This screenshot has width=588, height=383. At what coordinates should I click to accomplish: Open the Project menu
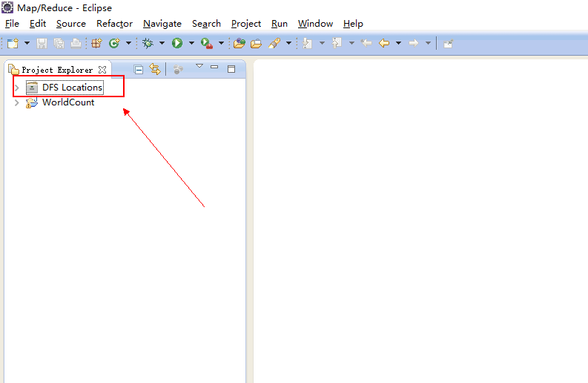pyautogui.click(x=246, y=24)
